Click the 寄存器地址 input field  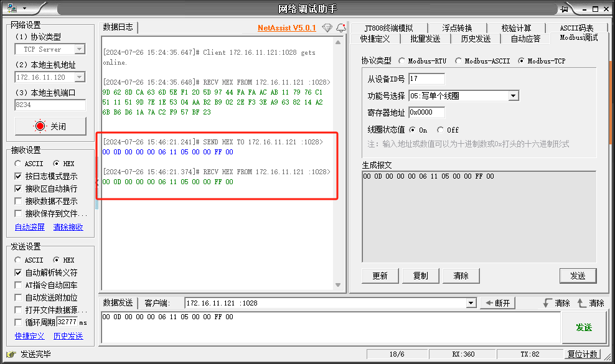[426, 113]
